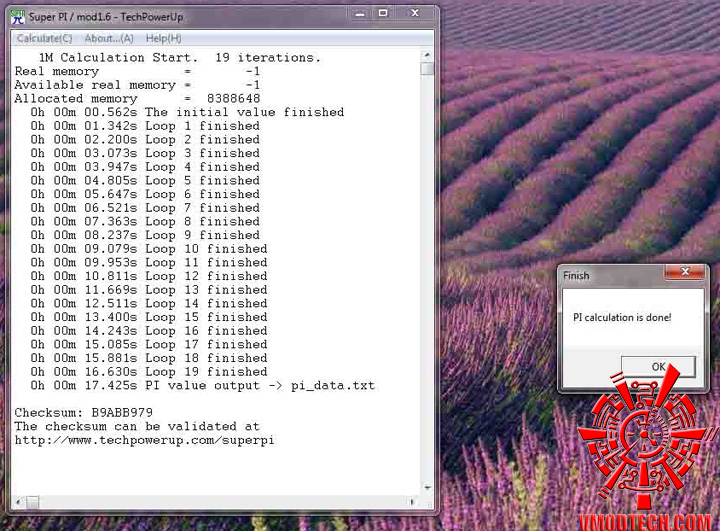Image resolution: width=720 pixels, height=531 pixels.
Task: Maximize the Super PI window
Action: pyautogui.click(x=383, y=14)
